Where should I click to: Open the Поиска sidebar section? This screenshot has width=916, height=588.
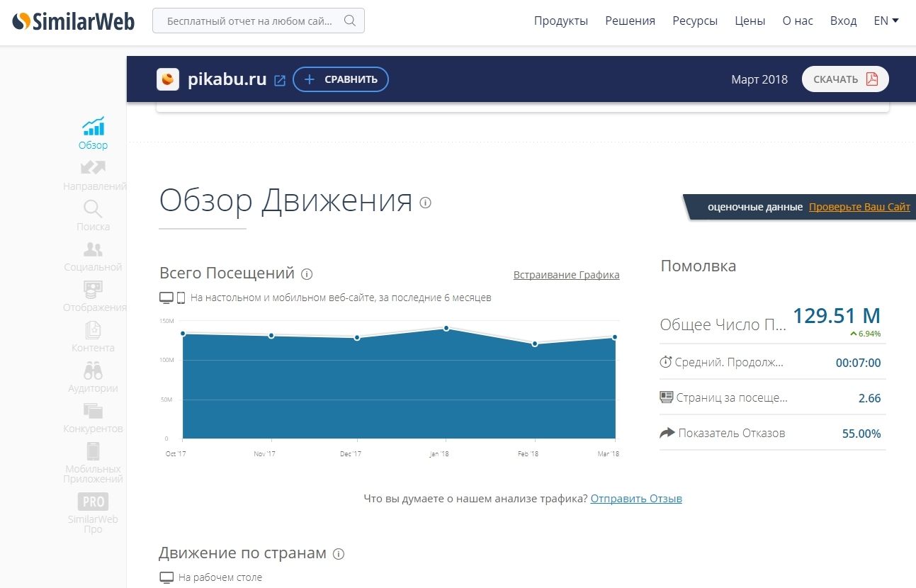point(94,215)
